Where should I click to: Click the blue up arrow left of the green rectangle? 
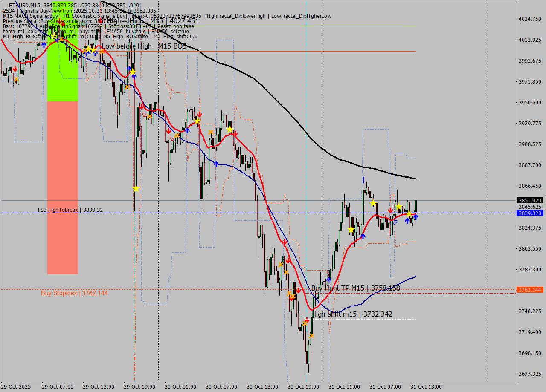44,44
